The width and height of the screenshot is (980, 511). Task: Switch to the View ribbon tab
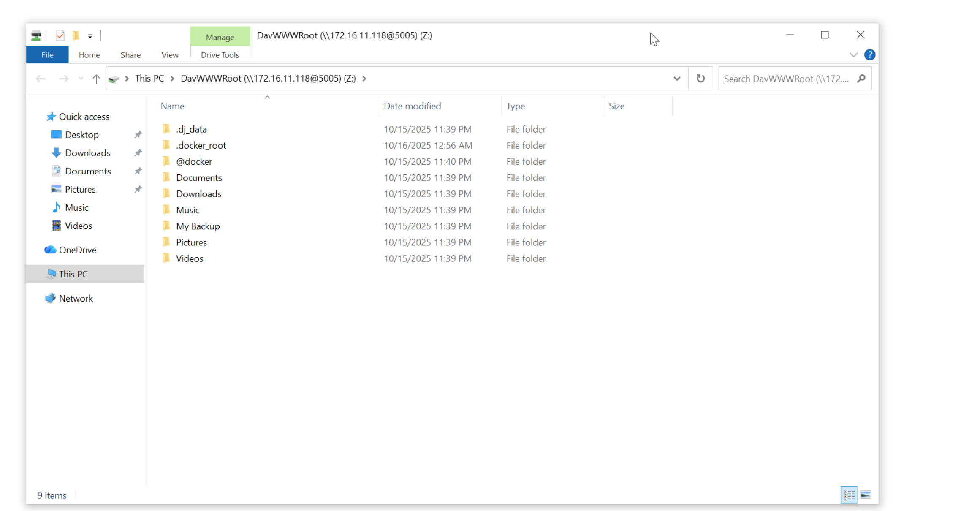coord(170,55)
